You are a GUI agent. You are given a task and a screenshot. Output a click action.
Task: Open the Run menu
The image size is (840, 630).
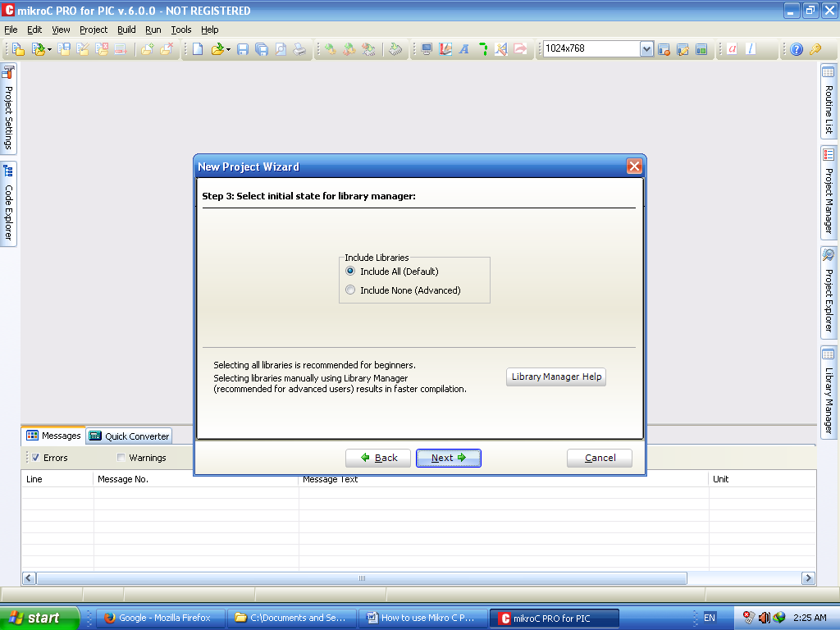coord(153,30)
